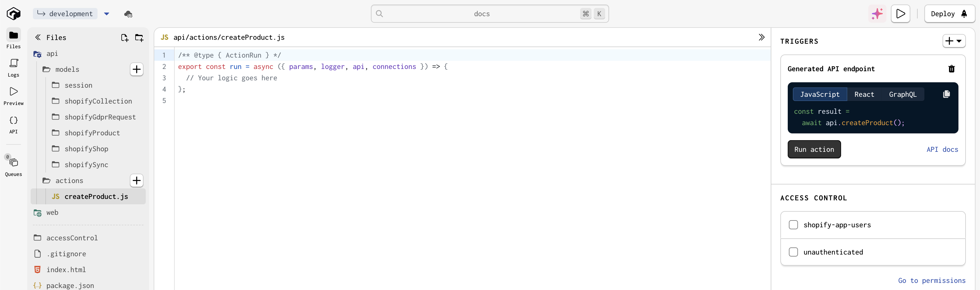Click the cloud sync status icon

tap(128, 14)
